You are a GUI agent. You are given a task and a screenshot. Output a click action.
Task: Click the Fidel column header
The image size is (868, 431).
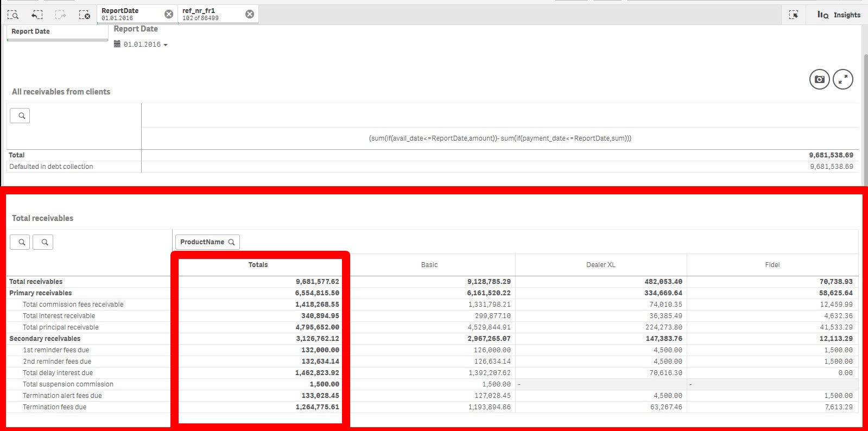pos(772,265)
